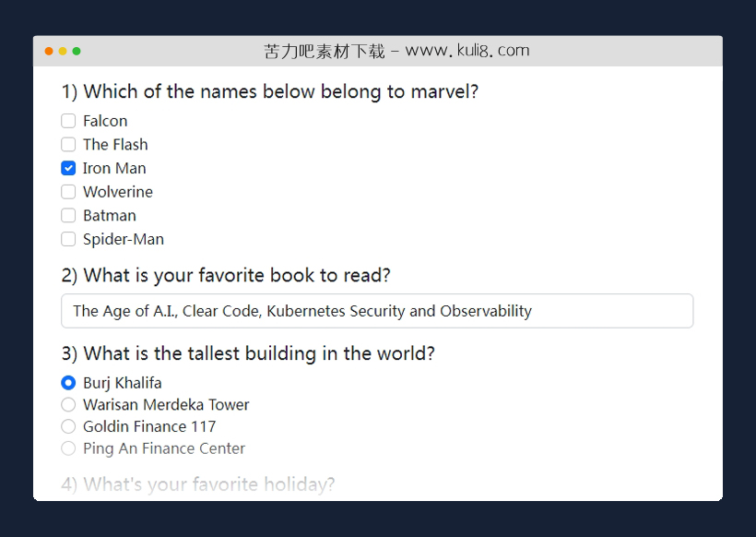The image size is (756, 537).
Task: Click the Marvel names question heading
Action: pyautogui.click(x=270, y=91)
